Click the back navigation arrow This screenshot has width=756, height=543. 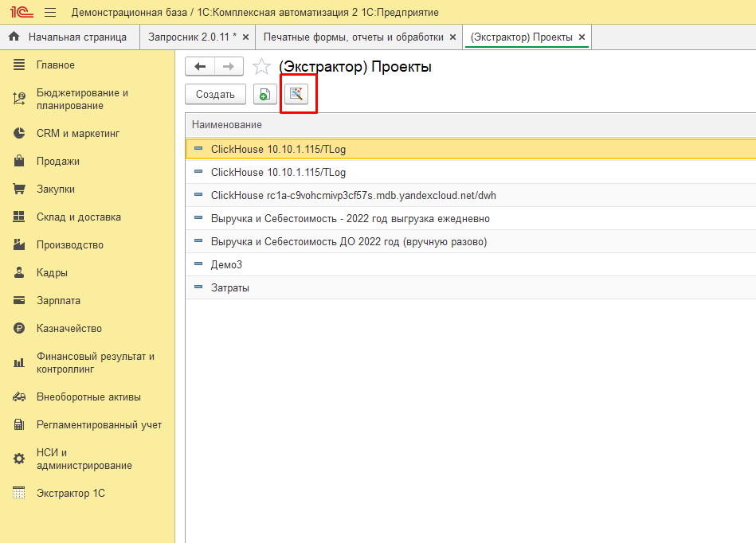pos(200,67)
